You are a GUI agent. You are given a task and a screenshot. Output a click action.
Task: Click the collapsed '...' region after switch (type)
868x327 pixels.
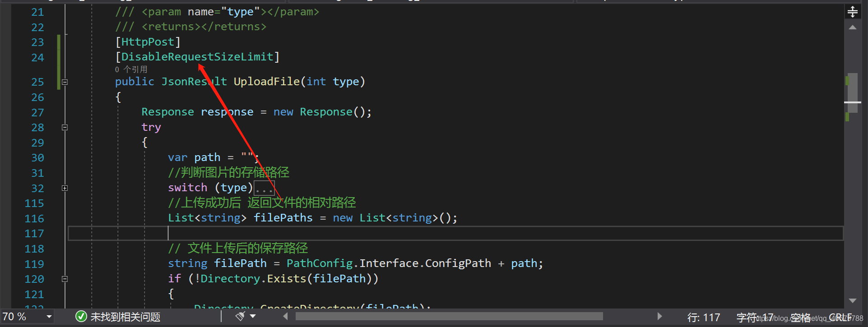(x=264, y=188)
